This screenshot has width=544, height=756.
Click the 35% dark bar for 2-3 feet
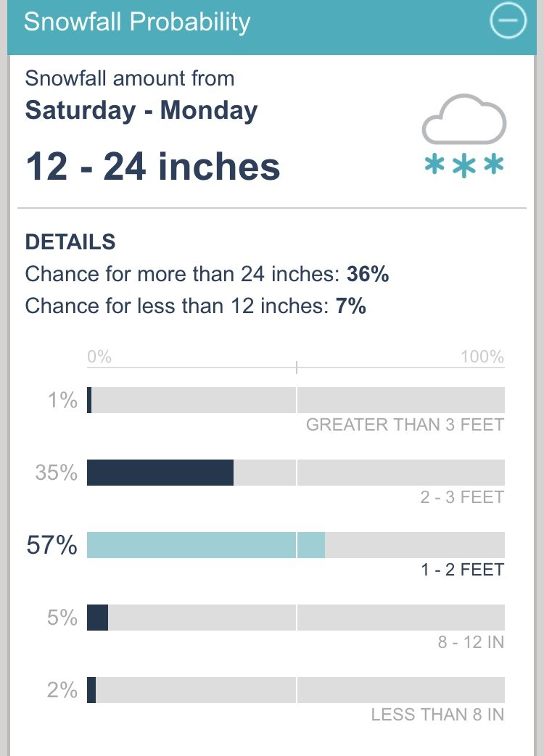(x=160, y=473)
